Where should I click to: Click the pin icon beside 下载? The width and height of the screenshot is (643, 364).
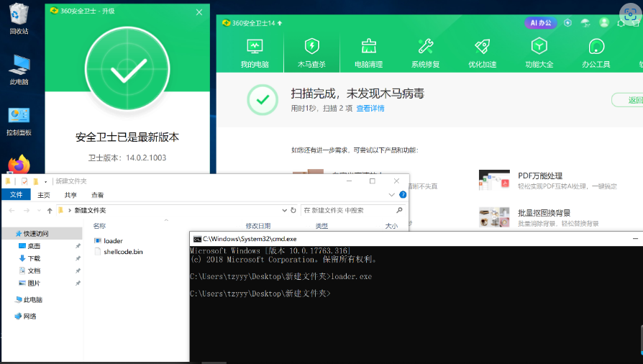click(78, 258)
